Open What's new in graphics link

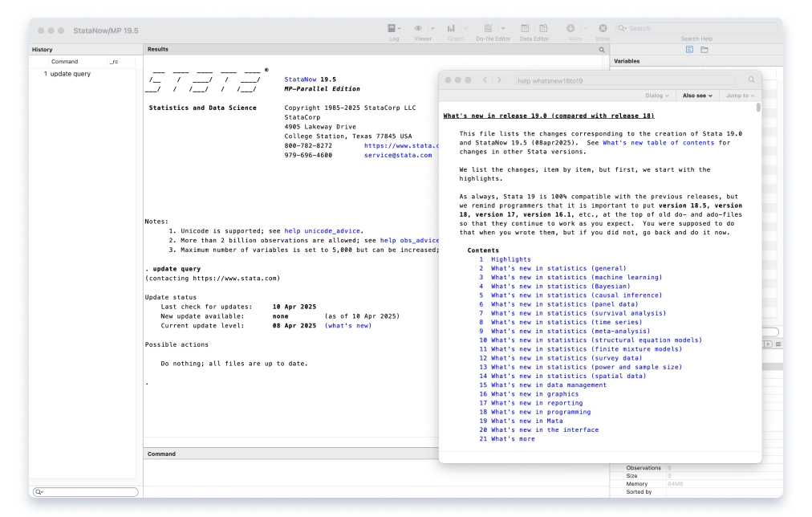tap(535, 393)
